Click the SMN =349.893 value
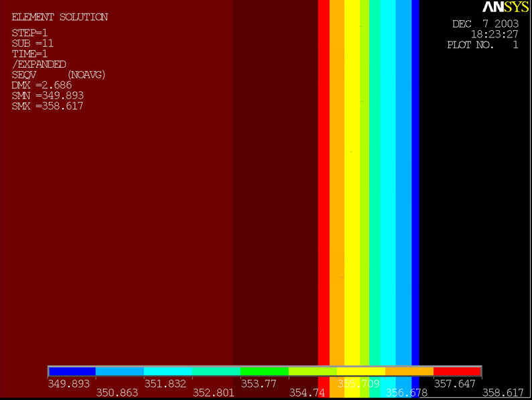The image size is (532, 400). point(48,96)
